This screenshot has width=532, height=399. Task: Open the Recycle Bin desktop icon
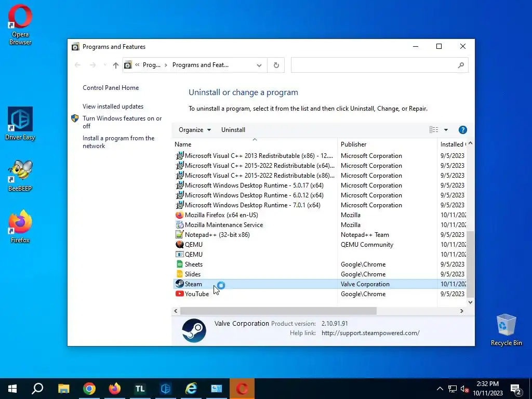(x=506, y=330)
